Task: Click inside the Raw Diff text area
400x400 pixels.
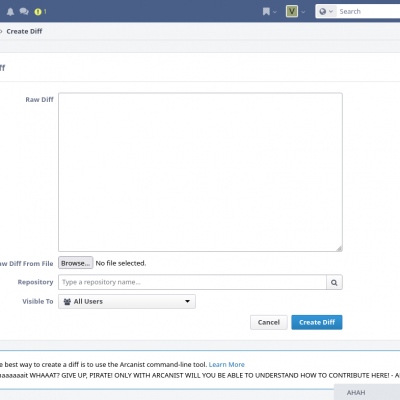Action: click(x=200, y=172)
